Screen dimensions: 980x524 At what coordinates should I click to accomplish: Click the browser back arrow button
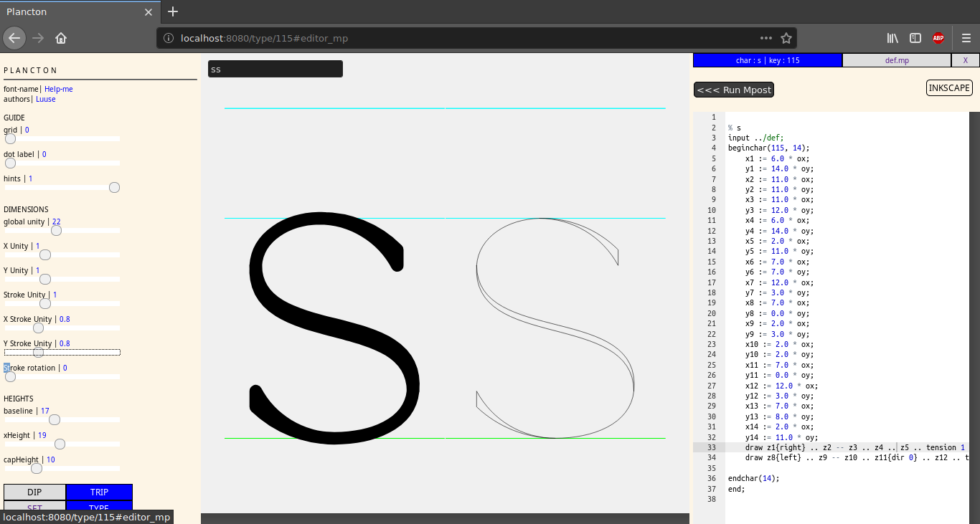click(14, 38)
